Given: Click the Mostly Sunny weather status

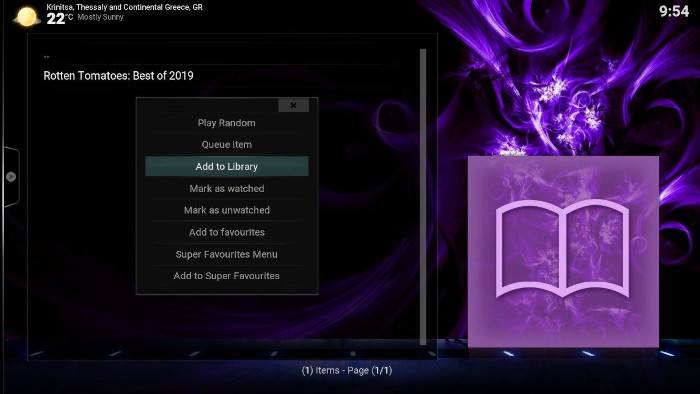Looking at the screenshot, I should click(x=100, y=17).
